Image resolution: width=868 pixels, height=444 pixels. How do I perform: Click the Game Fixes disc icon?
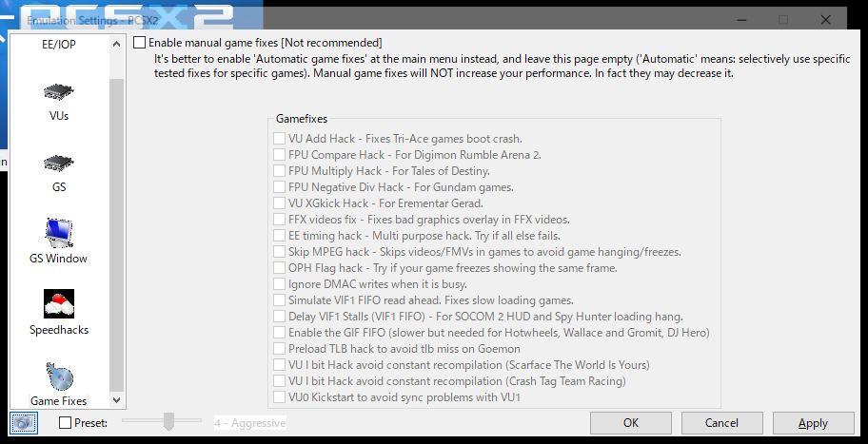point(59,376)
